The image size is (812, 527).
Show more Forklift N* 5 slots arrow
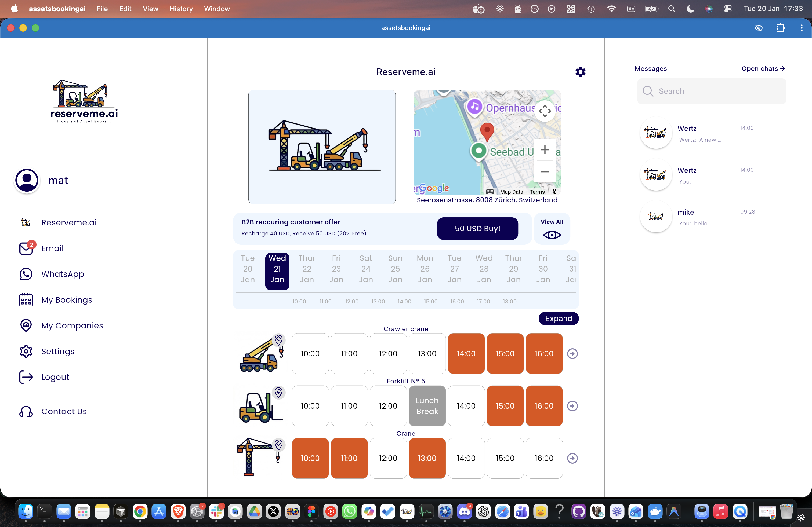(x=572, y=406)
